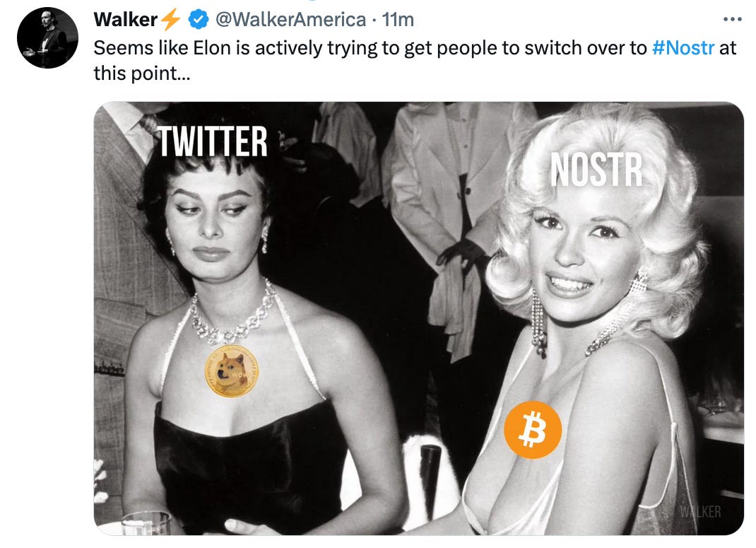The width and height of the screenshot is (756, 548).
Task: Click the lightning bolt emoji beside Walker
Action: coord(170,20)
